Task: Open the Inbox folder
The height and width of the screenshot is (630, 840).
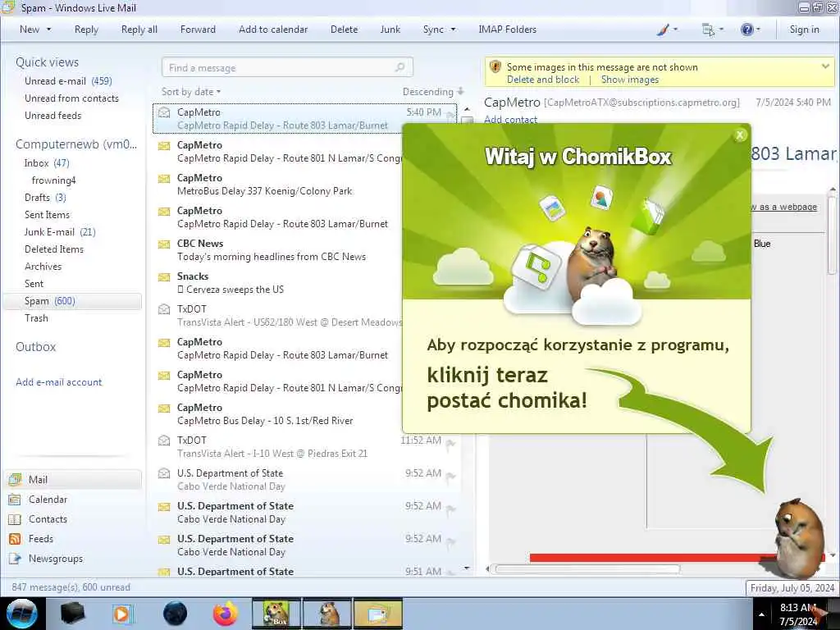Action: click(47, 163)
